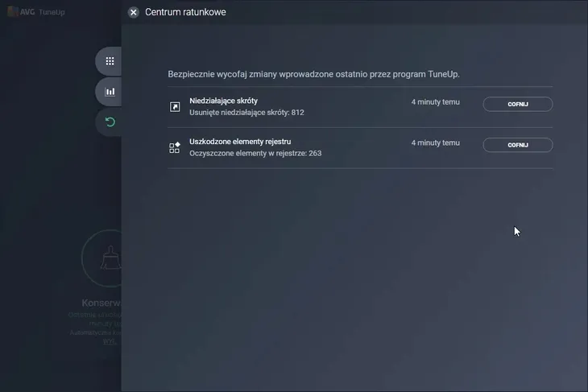Click the registry elements squares icon
Image resolution: width=588 pixels, height=392 pixels.
pyautogui.click(x=175, y=147)
